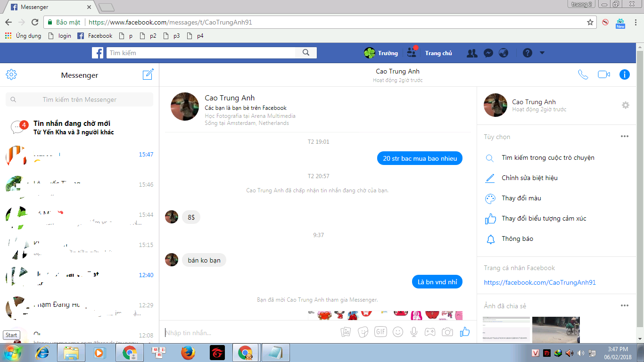Attach a photo file in the composer
The height and width of the screenshot is (362, 644).
pos(346,332)
